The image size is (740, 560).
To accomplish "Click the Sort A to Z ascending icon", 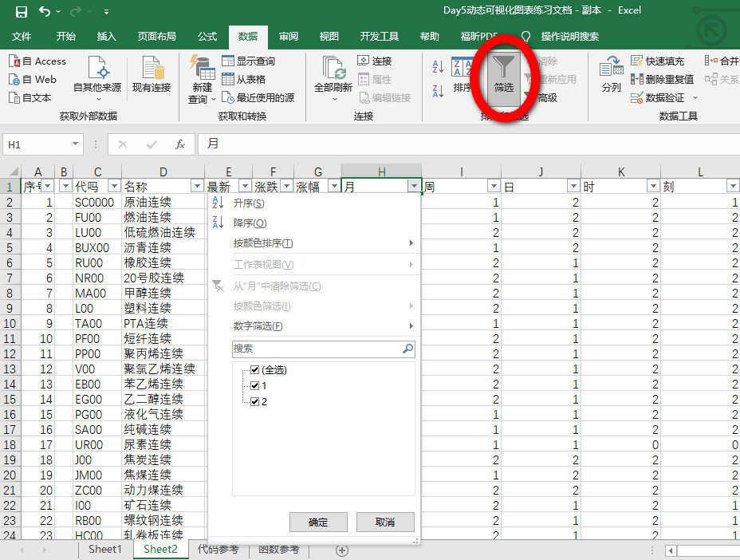I will (x=438, y=67).
